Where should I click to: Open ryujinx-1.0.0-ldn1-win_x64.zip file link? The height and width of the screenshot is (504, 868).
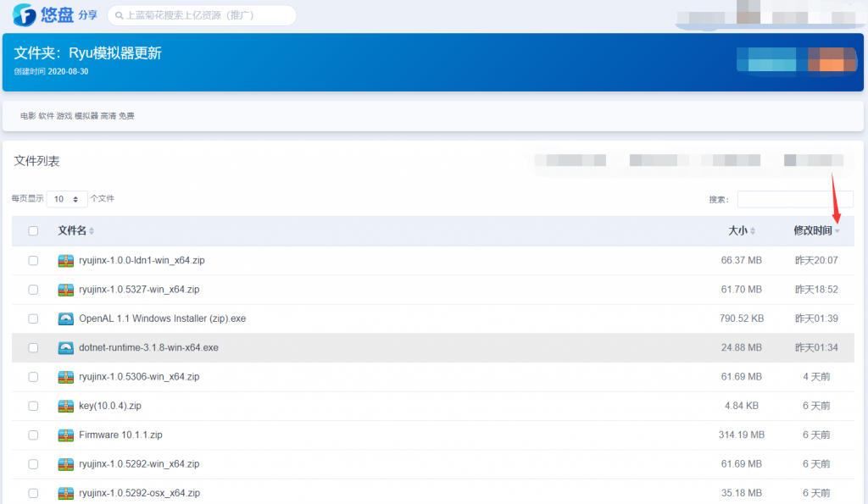[142, 261]
